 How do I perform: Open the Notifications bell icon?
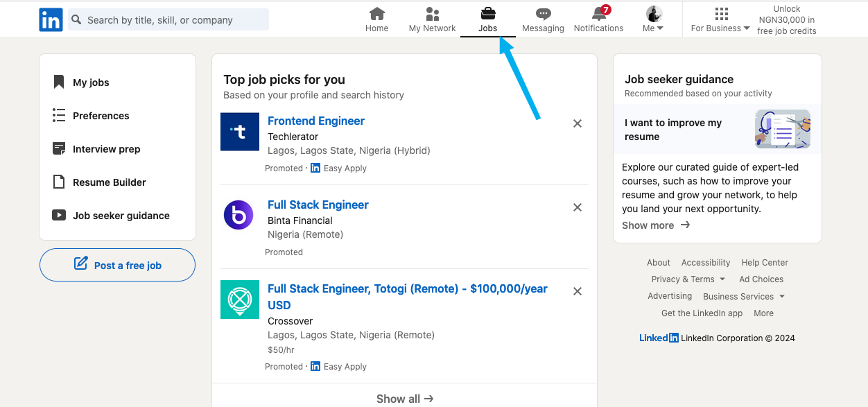click(x=599, y=14)
